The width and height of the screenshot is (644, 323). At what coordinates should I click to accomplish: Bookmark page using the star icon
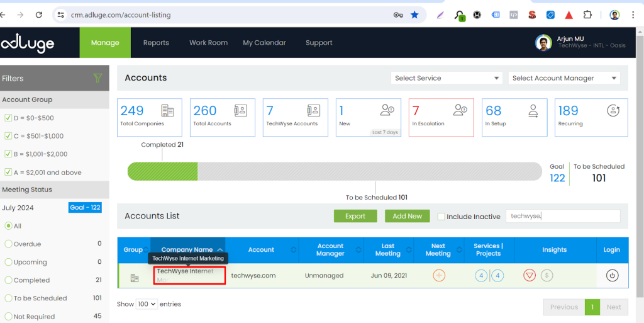click(414, 14)
